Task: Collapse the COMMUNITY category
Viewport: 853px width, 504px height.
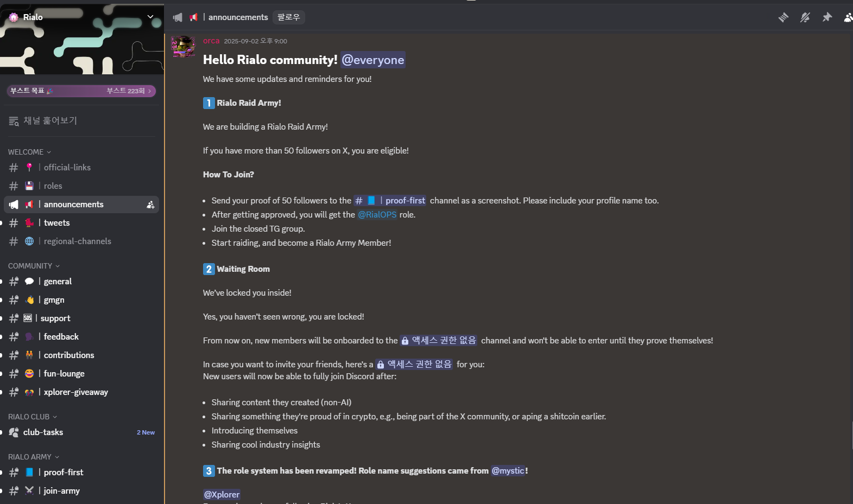Action: (34, 266)
